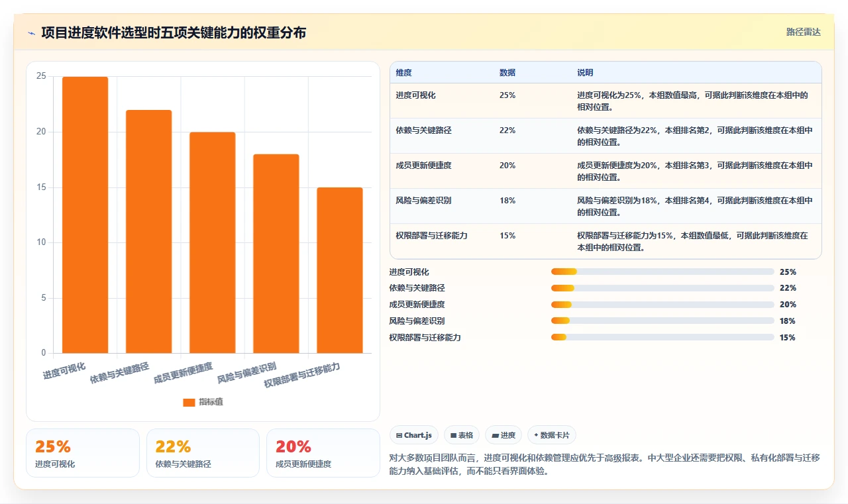
Task: Click the table description mentioning 本组排名第2
Action: (695, 136)
